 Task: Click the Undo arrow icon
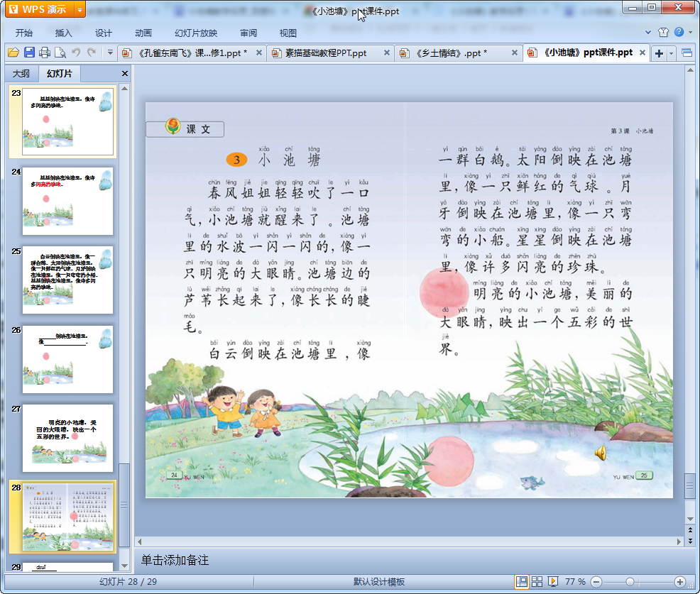(76, 53)
